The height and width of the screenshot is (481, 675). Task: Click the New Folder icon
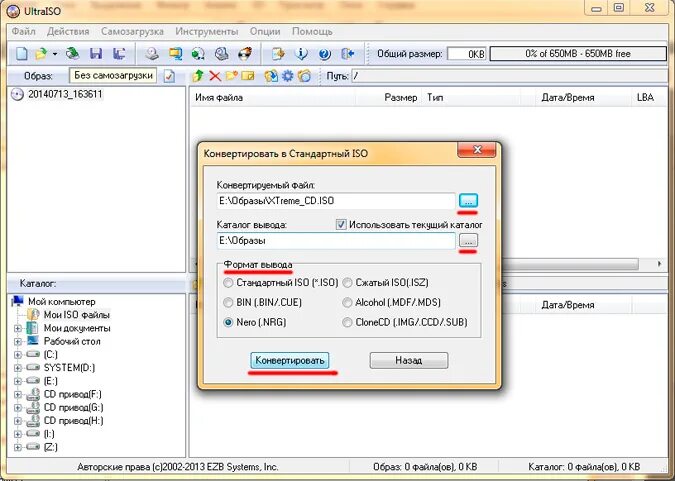pyautogui.click(x=232, y=76)
